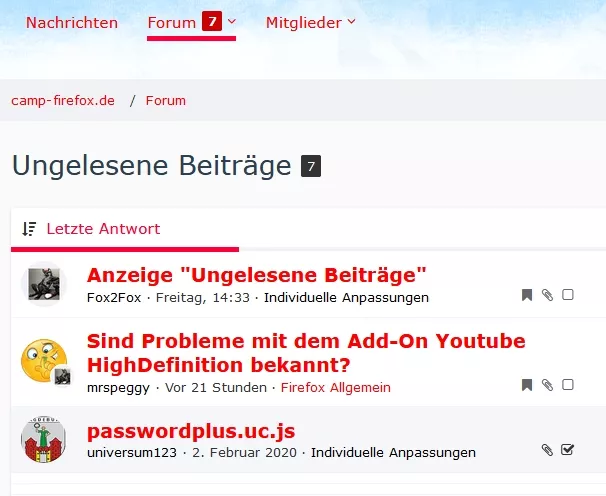Click bookmark icon on Anzeige Ungelesene Beiträge thread
The image size is (606, 496).
pyautogui.click(x=527, y=295)
